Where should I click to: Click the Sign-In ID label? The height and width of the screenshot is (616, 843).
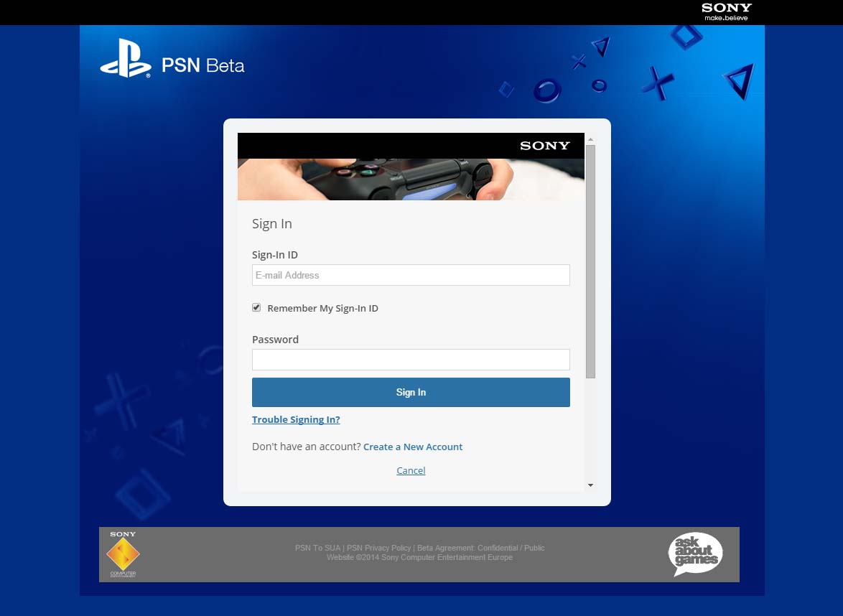[x=275, y=255]
